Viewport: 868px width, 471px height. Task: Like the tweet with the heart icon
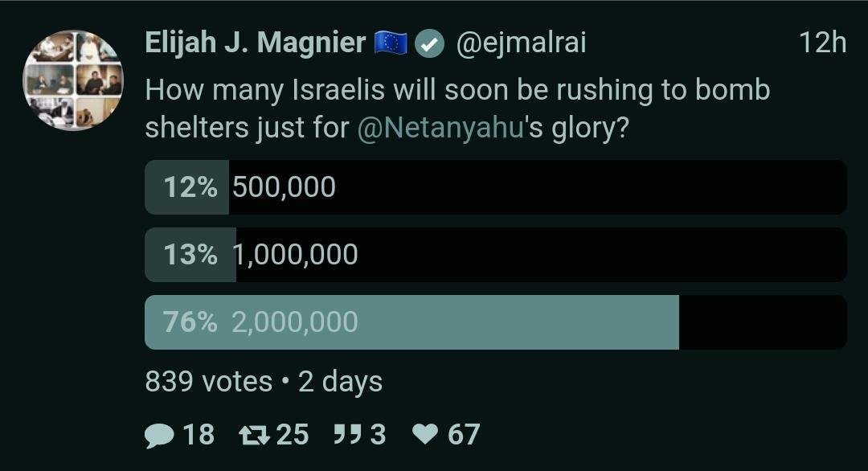tap(424, 435)
